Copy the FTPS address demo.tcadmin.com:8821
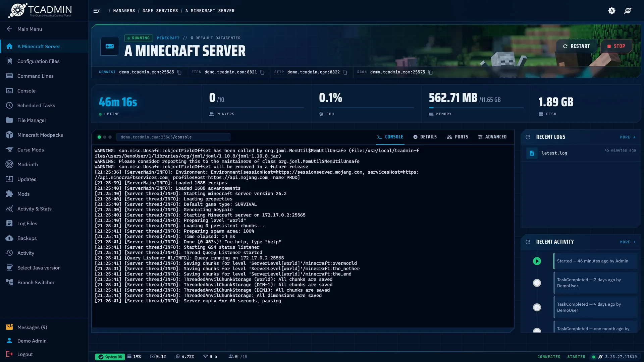 point(262,72)
